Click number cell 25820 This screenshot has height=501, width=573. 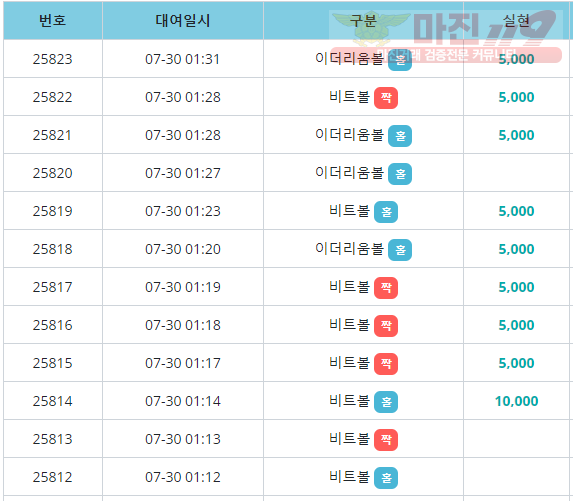coord(53,173)
